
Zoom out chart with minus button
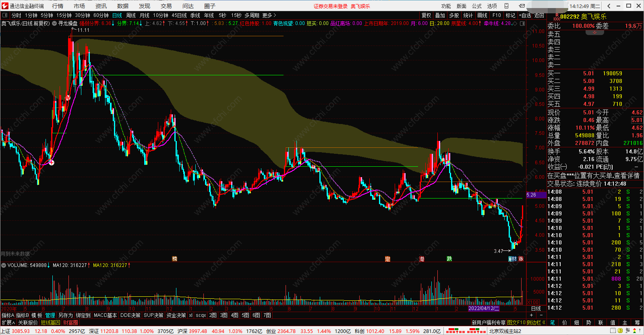pyautogui.click(x=541, y=315)
